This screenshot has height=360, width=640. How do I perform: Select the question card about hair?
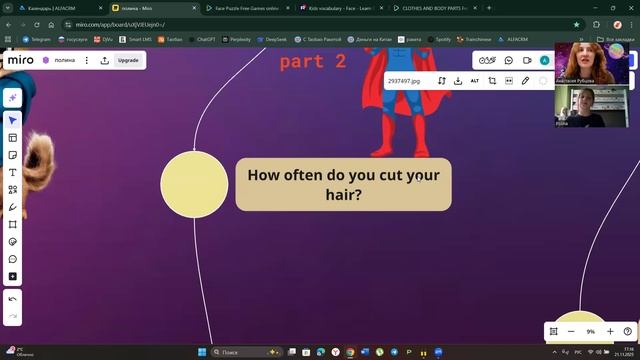343,184
